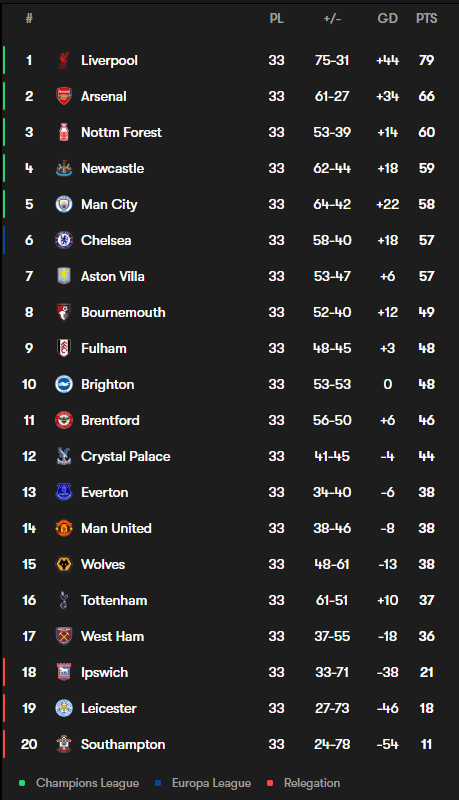The image size is (459, 800).
Task: Click the Man City badge icon
Action: [x=64, y=204]
